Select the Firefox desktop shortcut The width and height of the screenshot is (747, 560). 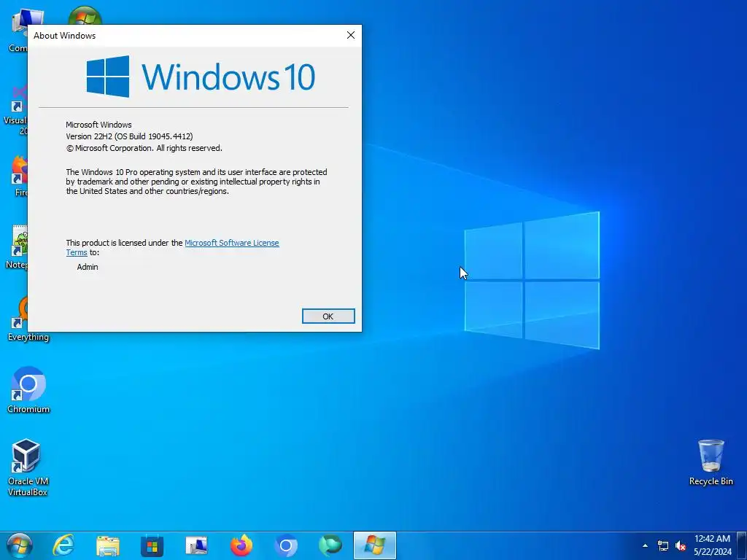tap(18, 176)
